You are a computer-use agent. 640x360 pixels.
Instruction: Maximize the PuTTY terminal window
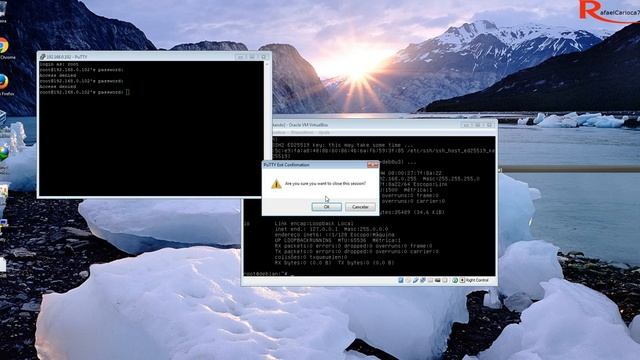(252, 57)
